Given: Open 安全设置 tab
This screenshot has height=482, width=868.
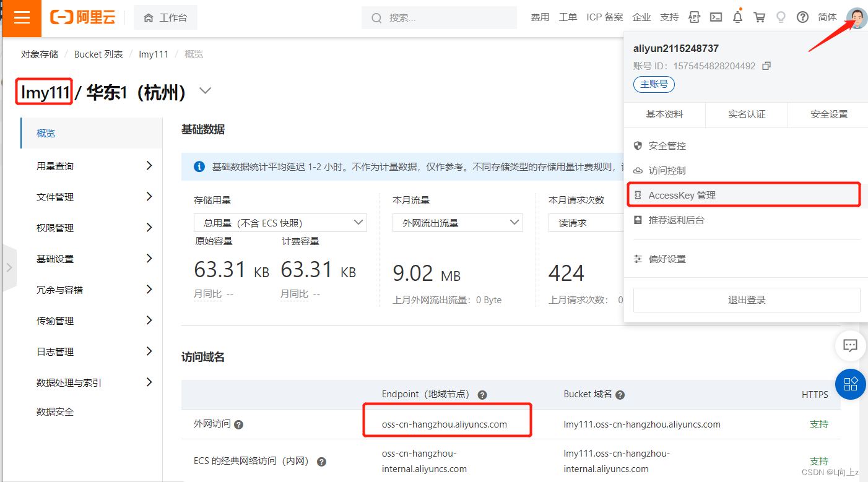Looking at the screenshot, I should click(x=829, y=114).
